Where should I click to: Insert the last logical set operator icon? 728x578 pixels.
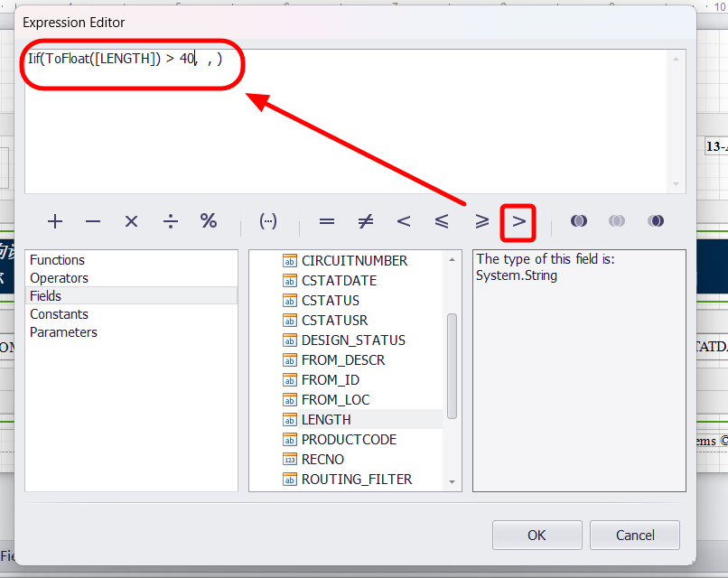[656, 221]
